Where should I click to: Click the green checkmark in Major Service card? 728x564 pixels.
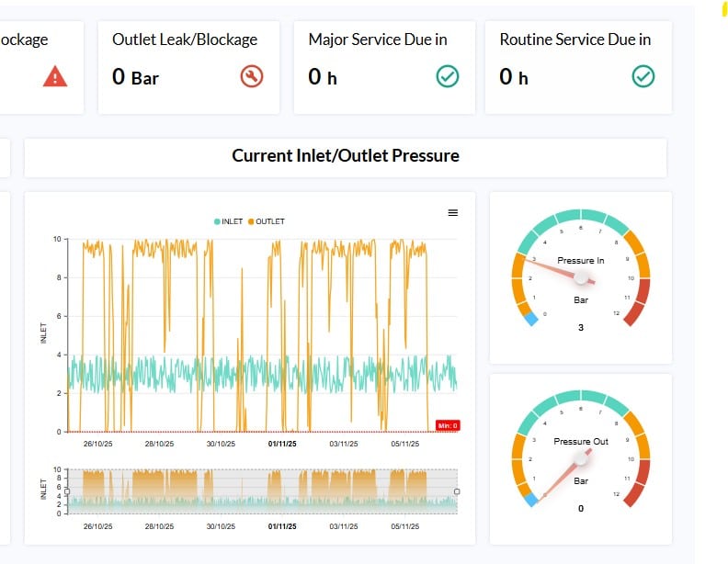point(448,77)
